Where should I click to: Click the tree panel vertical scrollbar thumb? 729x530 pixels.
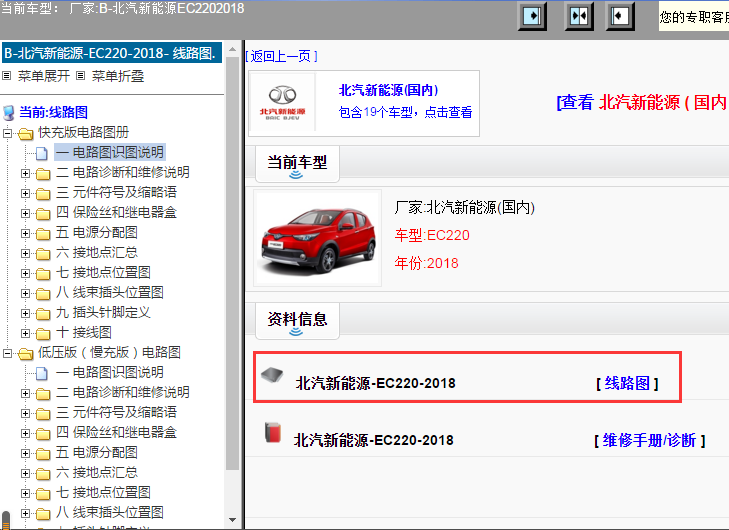click(x=232, y=263)
